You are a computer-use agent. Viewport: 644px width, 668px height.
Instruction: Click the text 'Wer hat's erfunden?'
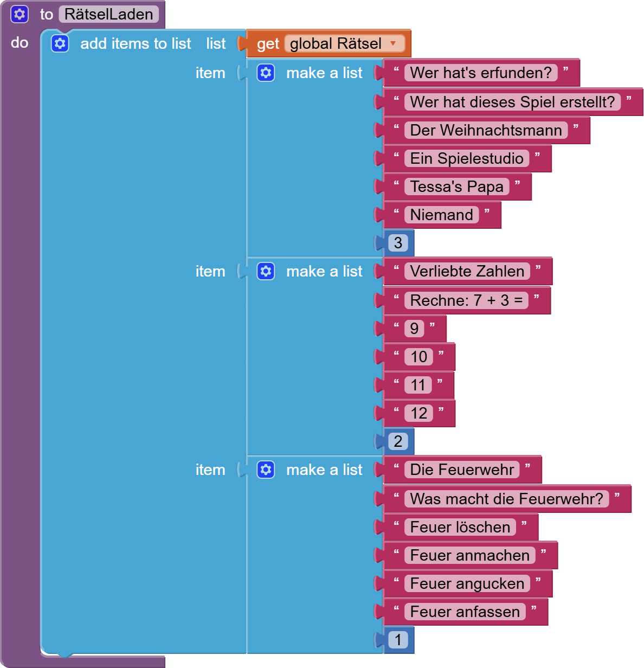(x=481, y=73)
